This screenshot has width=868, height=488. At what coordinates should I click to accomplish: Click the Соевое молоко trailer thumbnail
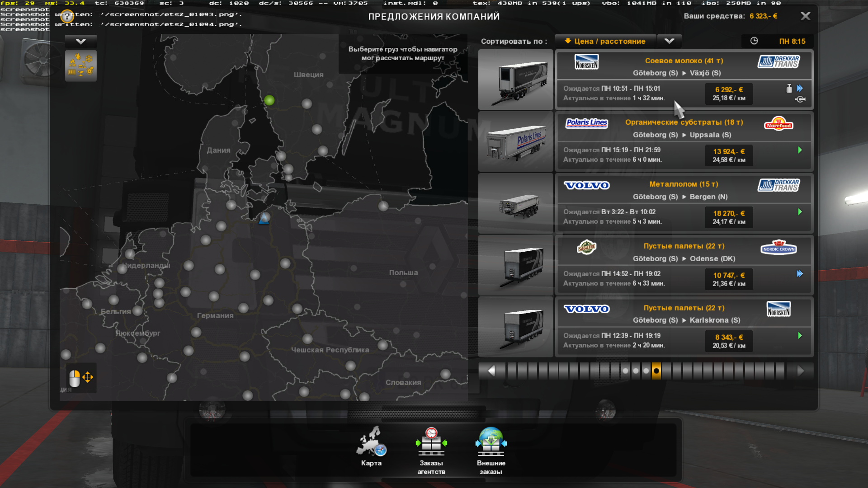tap(516, 80)
